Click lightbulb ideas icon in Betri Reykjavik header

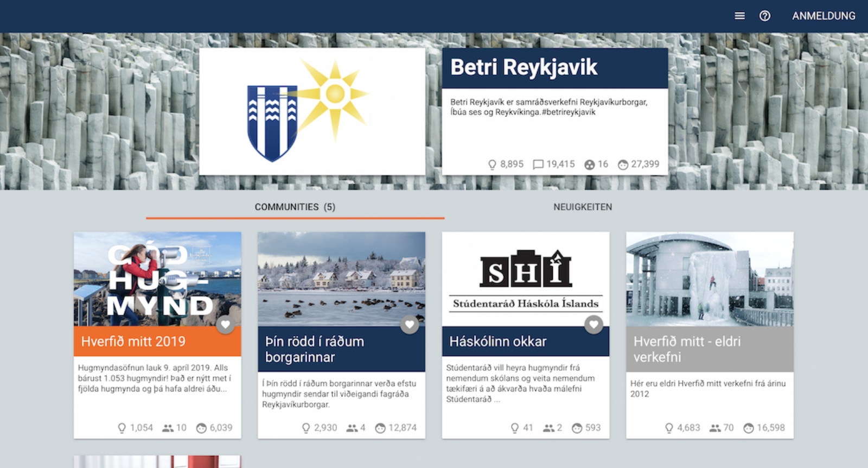coord(492,165)
